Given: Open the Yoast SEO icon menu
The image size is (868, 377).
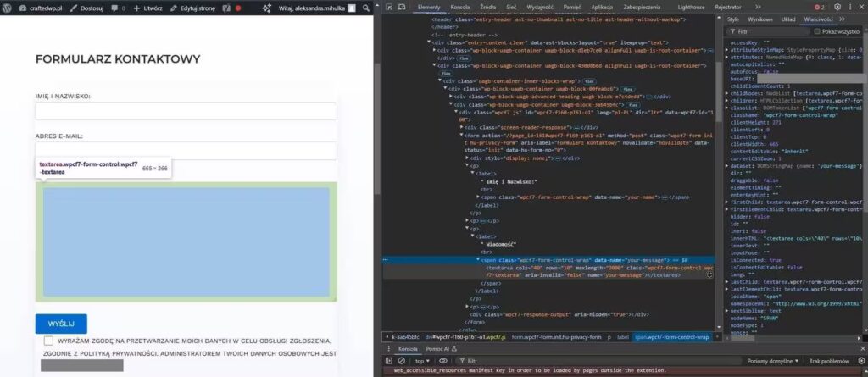Looking at the screenshot, I should click(226, 8).
